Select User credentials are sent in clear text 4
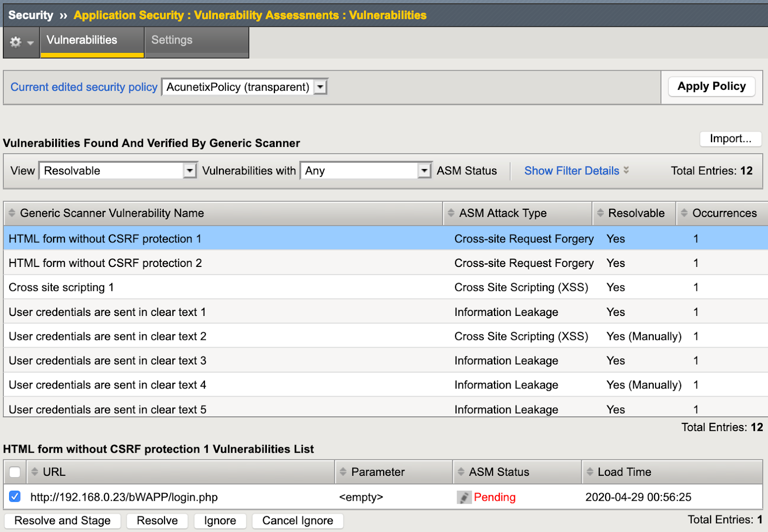 coord(385,385)
